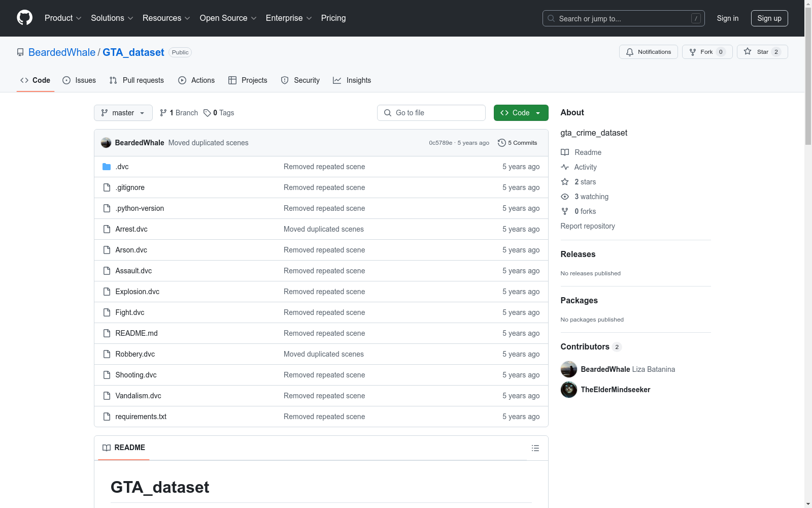Click the fork icon beside 0 forks
This screenshot has height=508, width=812.
(565, 211)
